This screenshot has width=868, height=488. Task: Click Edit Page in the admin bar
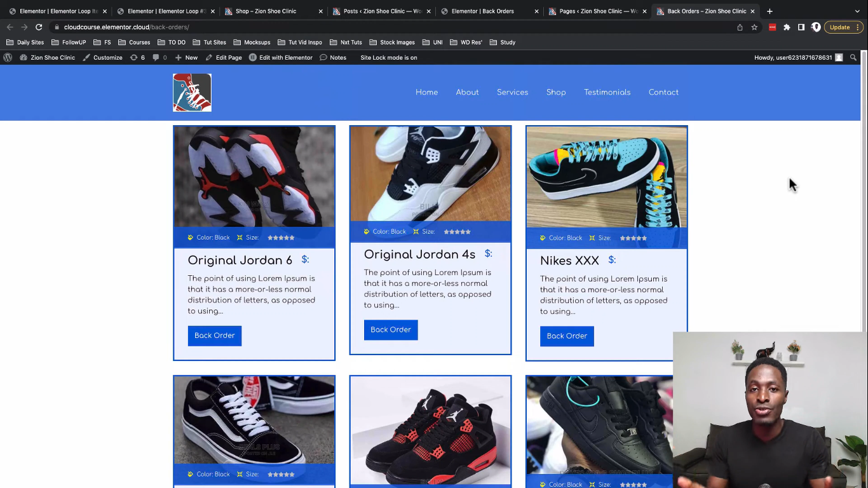(223, 57)
